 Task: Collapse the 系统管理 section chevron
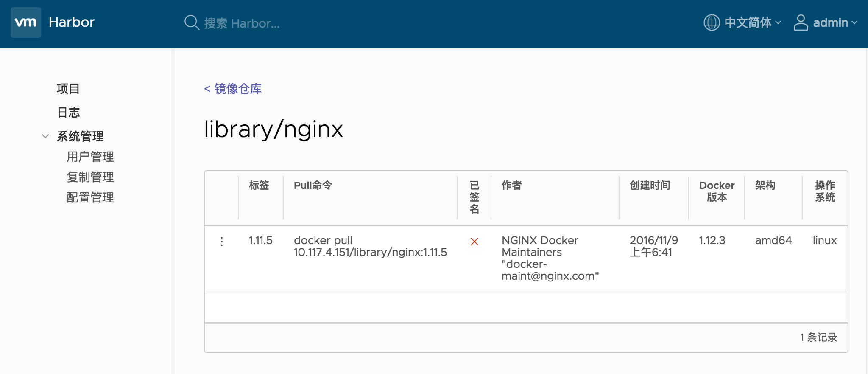(45, 136)
